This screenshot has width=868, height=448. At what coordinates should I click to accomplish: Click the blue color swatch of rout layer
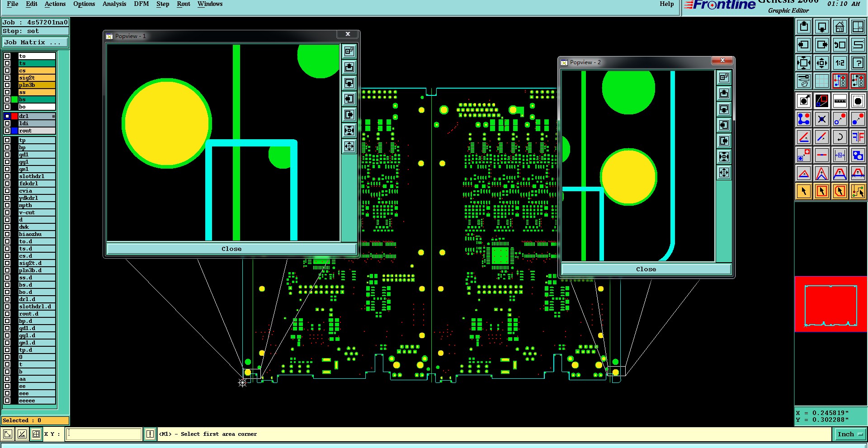14,131
